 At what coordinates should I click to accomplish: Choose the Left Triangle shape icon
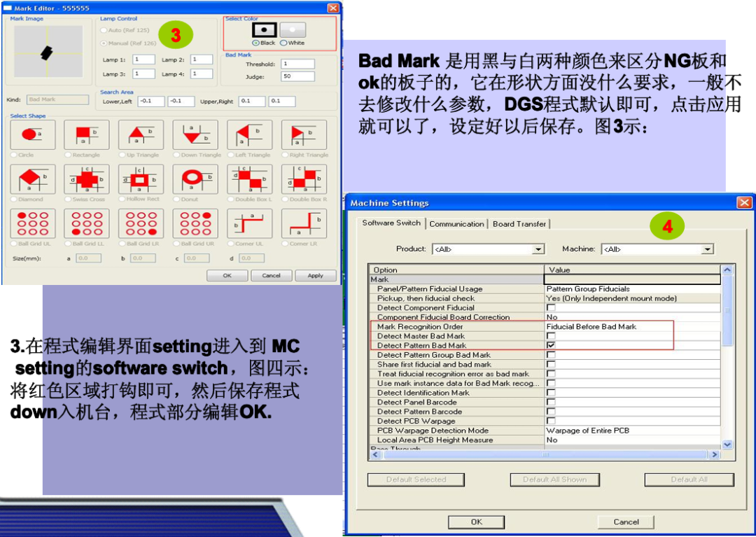click(x=249, y=134)
